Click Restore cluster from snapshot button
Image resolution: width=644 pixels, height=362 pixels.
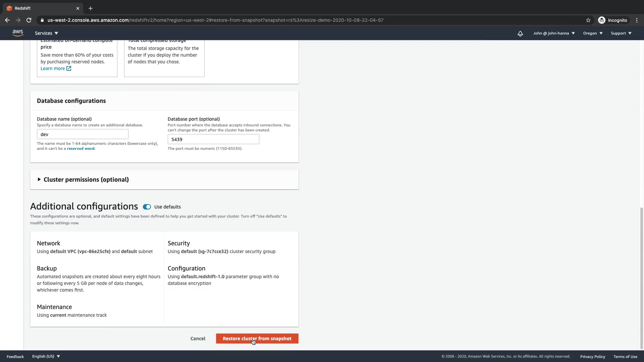[257, 339]
